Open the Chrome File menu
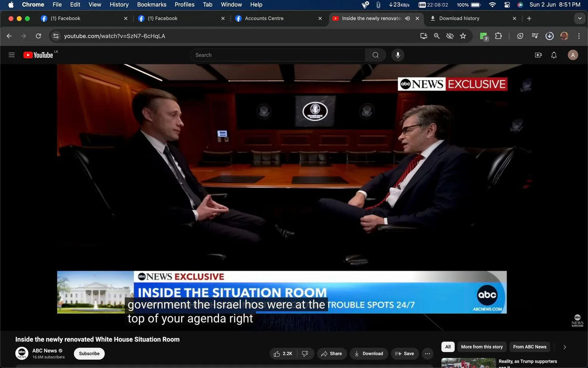588x368 pixels. pyautogui.click(x=57, y=5)
